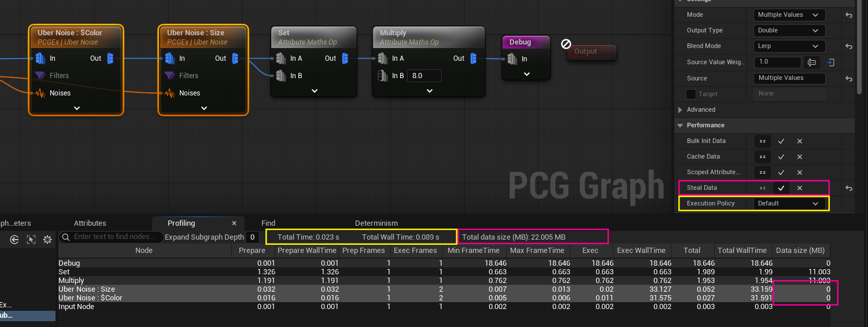This screenshot has width=868, height=327.
Task: Open the Attributes tab
Action: click(90, 223)
